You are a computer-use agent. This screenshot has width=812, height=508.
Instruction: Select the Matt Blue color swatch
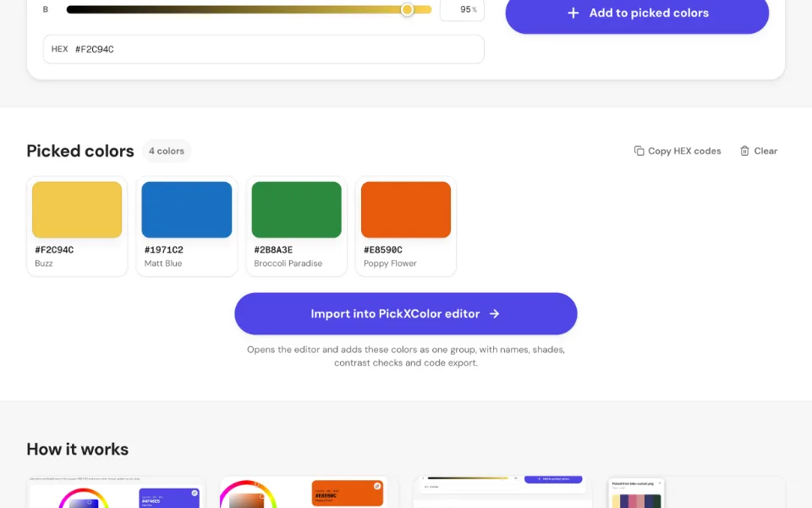pyautogui.click(x=186, y=209)
